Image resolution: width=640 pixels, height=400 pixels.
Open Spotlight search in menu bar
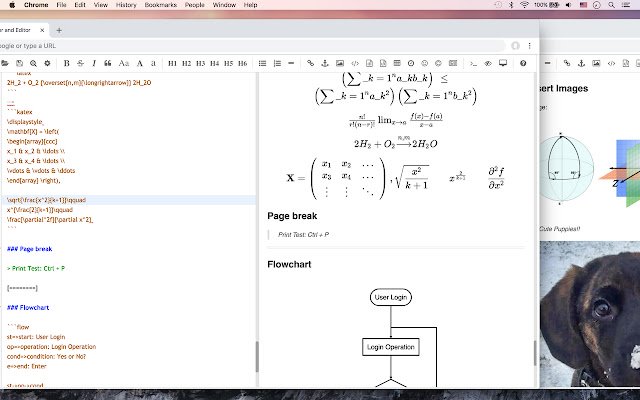[611, 5]
